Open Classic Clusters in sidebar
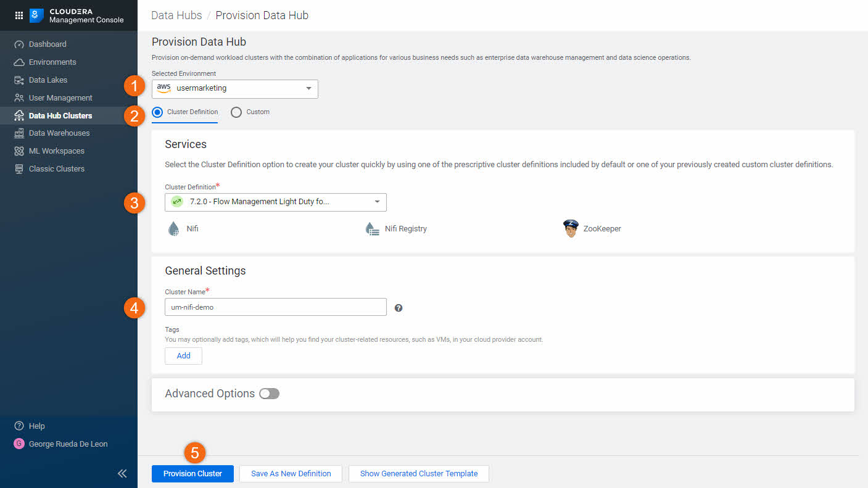The width and height of the screenshot is (868, 488). (x=57, y=169)
